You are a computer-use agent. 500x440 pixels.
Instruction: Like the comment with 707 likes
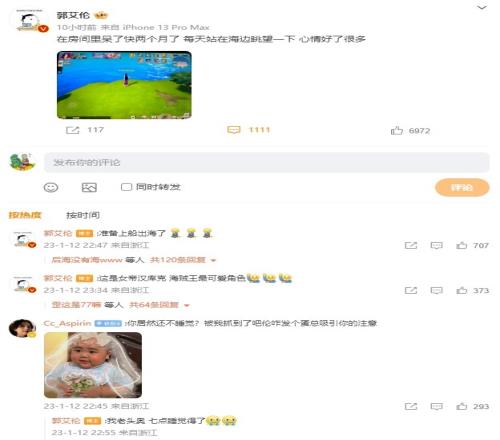pos(462,246)
